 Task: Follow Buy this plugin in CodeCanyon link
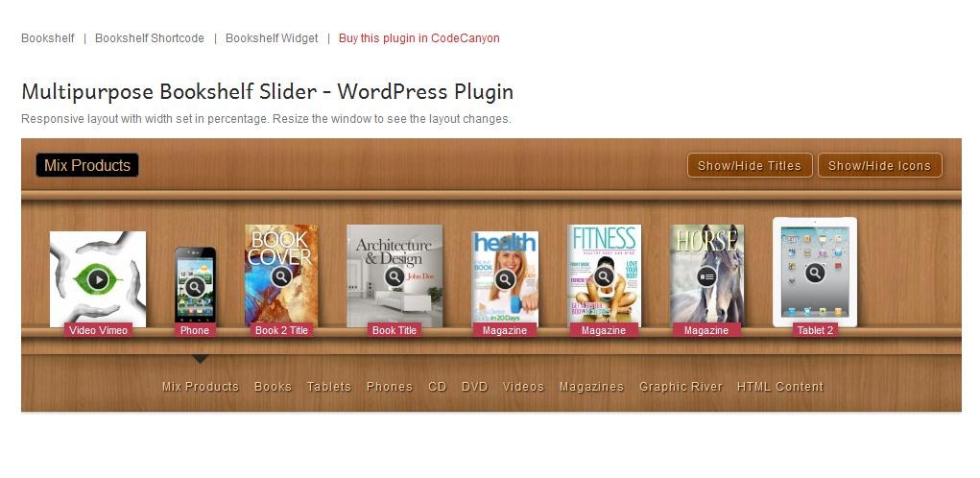tap(419, 38)
